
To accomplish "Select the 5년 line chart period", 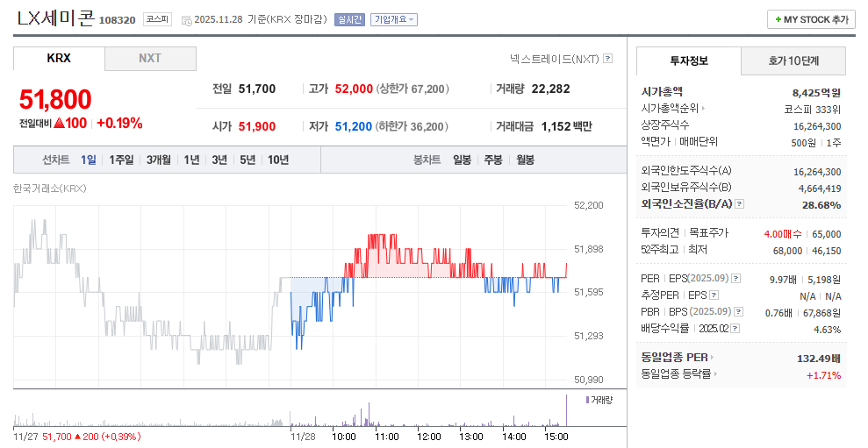I will pyautogui.click(x=247, y=160).
